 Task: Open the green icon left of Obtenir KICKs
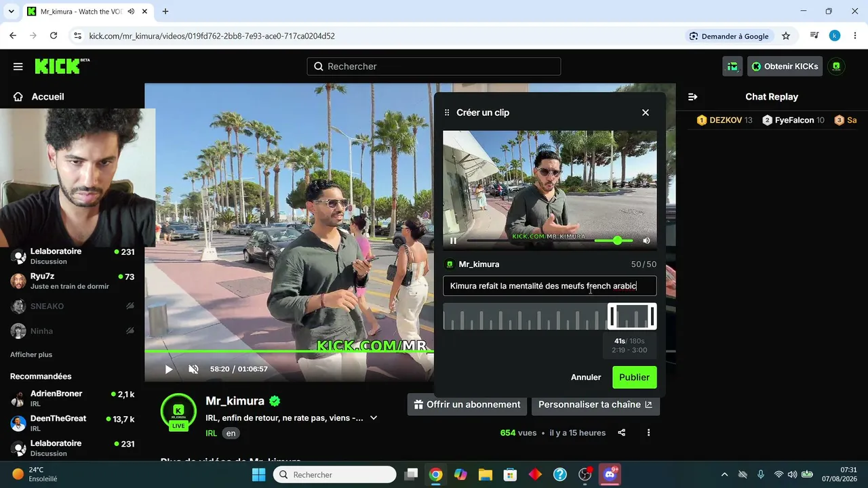[x=732, y=66]
